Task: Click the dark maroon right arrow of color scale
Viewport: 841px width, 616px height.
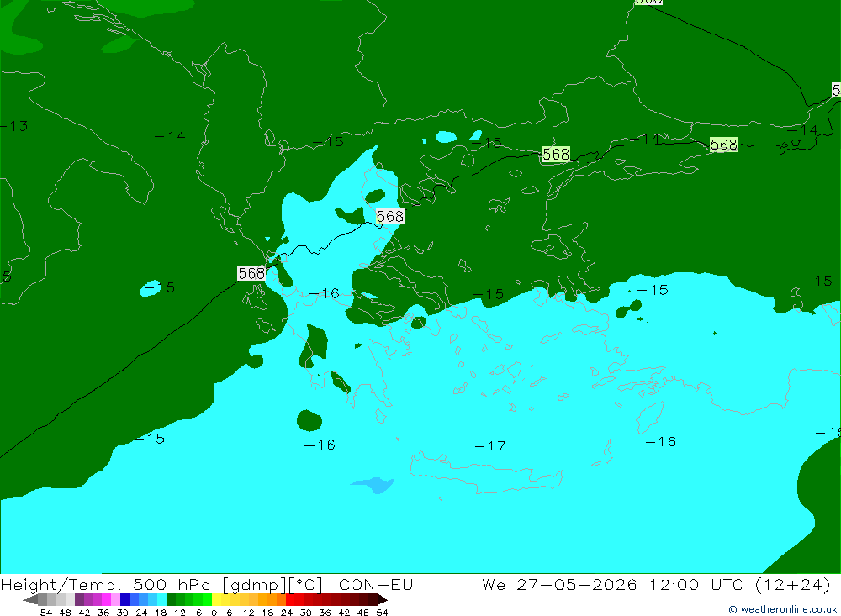Action: pyautogui.click(x=382, y=600)
